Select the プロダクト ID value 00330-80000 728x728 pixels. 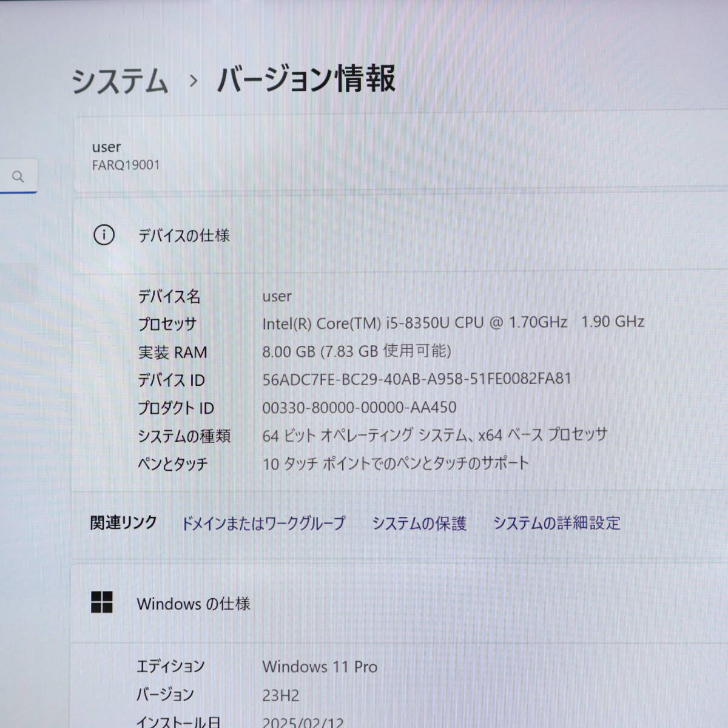tap(359, 407)
